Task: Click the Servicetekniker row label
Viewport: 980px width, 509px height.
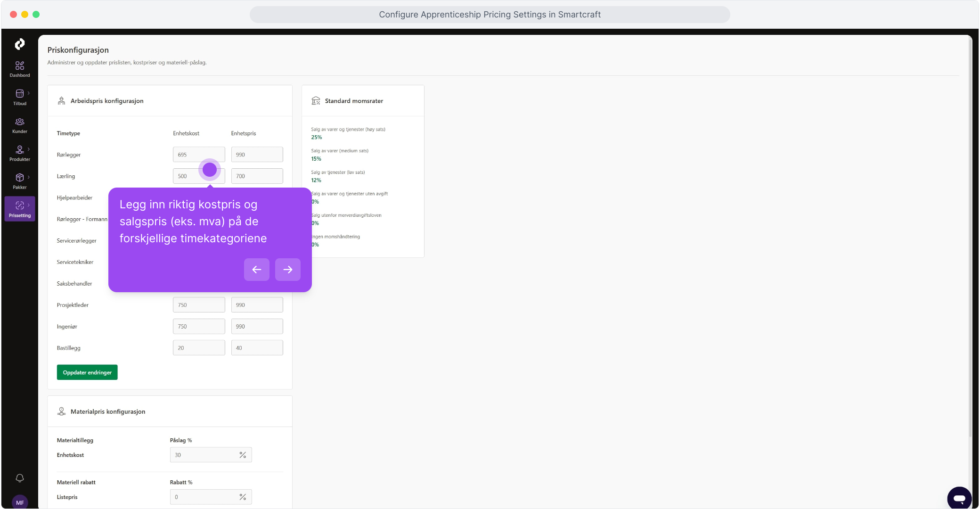Action: [75, 262]
